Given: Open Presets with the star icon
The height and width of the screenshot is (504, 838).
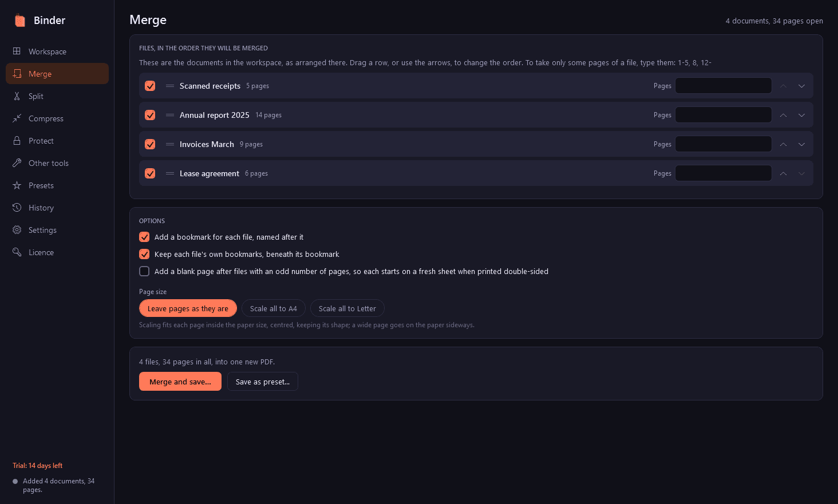Looking at the screenshot, I should [x=17, y=185].
